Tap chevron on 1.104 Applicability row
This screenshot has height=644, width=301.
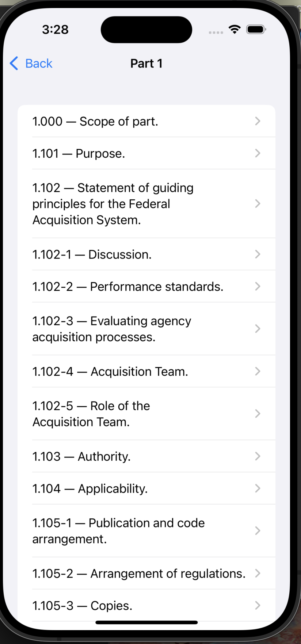click(x=258, y=488)
